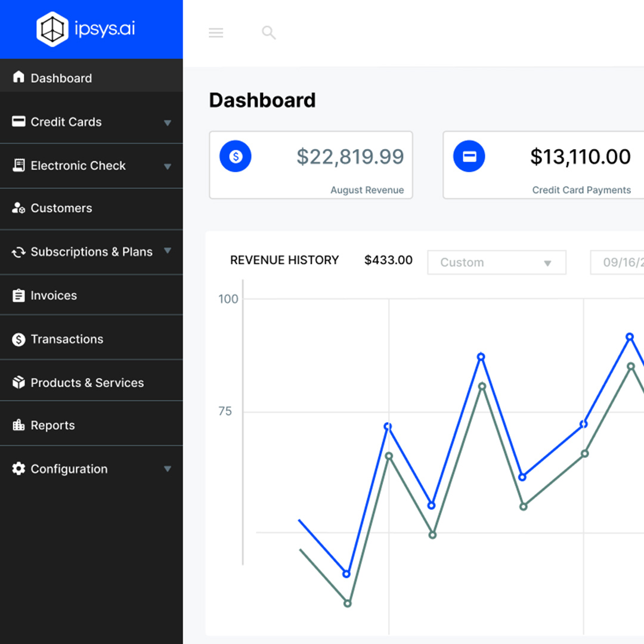Screen dimensions: 644x644
Task: Click the search magnifier icon
Action: pos(268,32)
